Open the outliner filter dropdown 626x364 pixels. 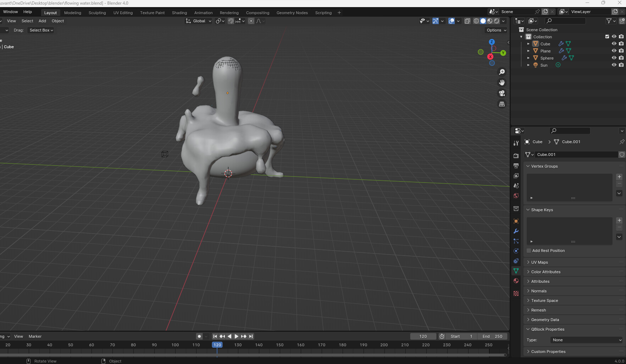click(x=611, y=21)
